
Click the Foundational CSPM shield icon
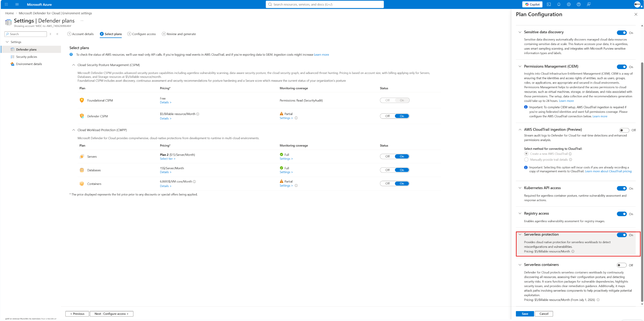(82, 100)
